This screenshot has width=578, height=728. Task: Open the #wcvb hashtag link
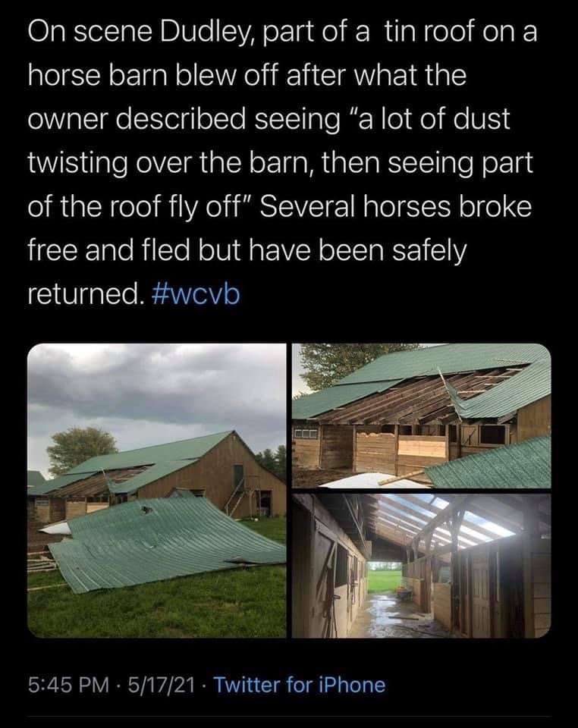196,294
